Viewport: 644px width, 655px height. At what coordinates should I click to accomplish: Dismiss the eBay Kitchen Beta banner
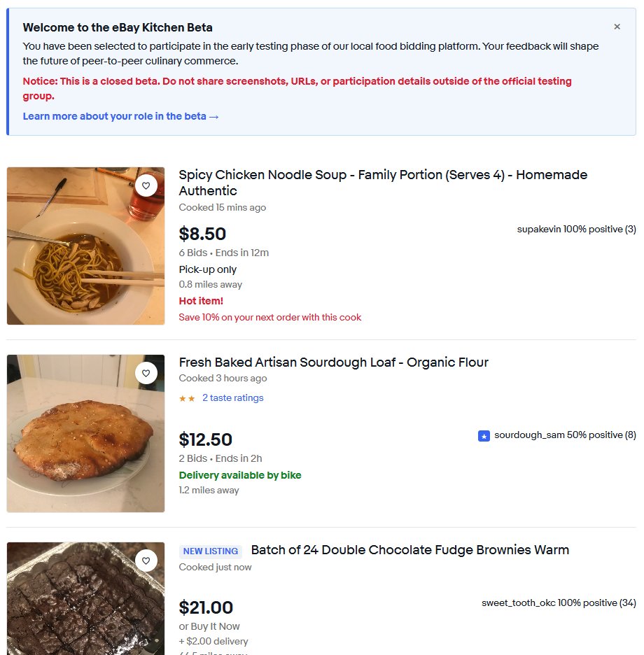click(x=617, y=27)
